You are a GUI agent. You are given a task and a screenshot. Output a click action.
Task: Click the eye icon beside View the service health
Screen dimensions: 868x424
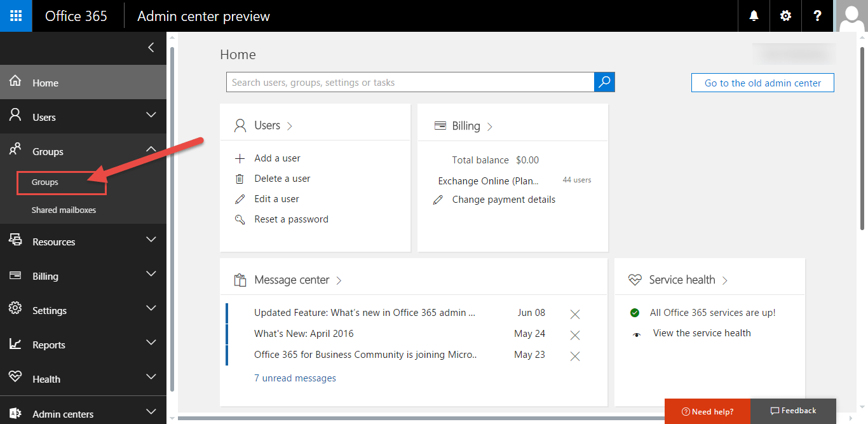point(637,334)
